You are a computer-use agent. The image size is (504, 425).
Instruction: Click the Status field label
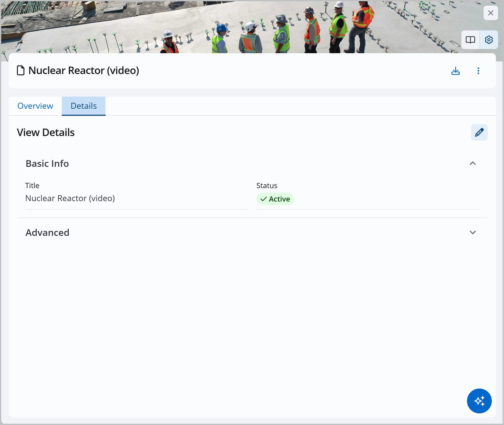[x=267, y=186]
